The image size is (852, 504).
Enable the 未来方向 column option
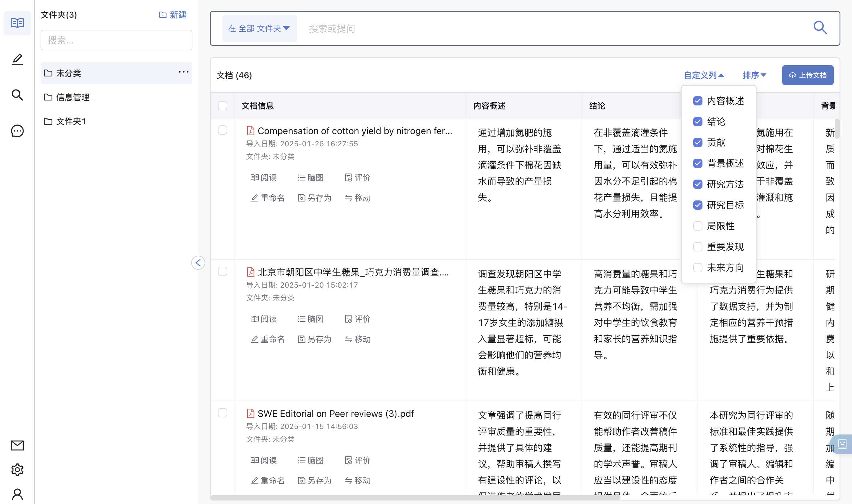pyautogui.click(x=698, y=268)
